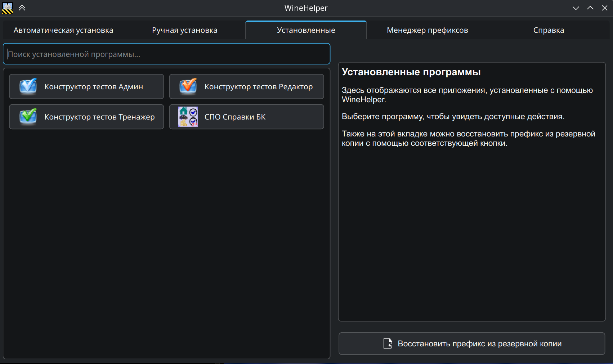The image size is (613, 364).
Task: Click the Выберите программу hint text
Action: (453, 117)
